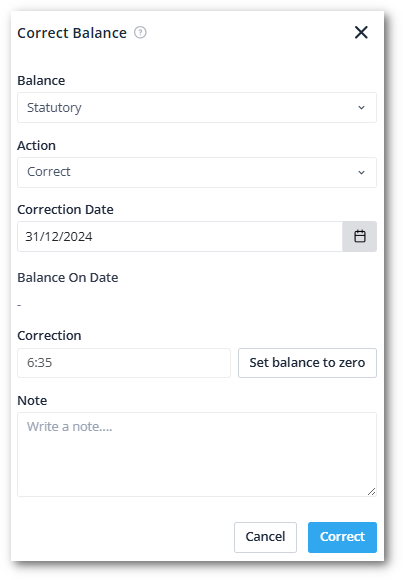Click the help question-mark icon beside Correct Balance
The image size is (403, 580).
click(140, 33)
